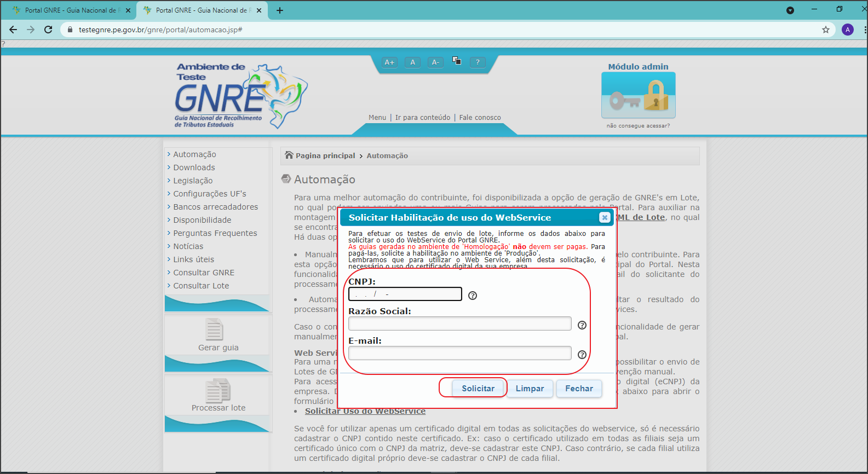This screenshot has width=868, height=474.
Task: Open Links úteis in the sidebar
Action: coord(193,259)
